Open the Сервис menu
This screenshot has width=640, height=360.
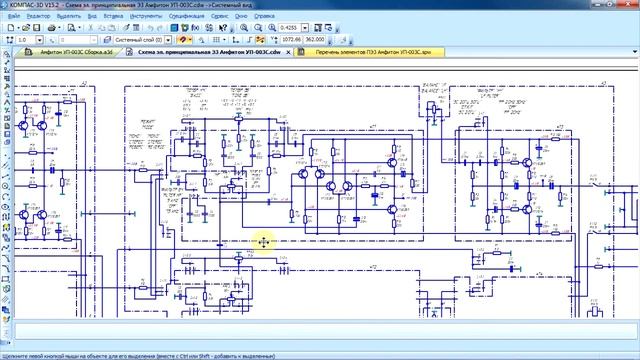coord(220,16)
